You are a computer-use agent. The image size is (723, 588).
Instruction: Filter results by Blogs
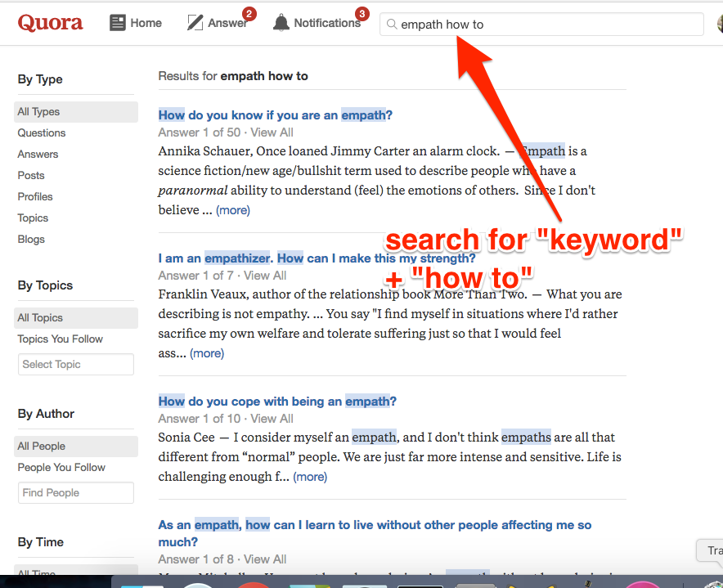tap(31, 239)
